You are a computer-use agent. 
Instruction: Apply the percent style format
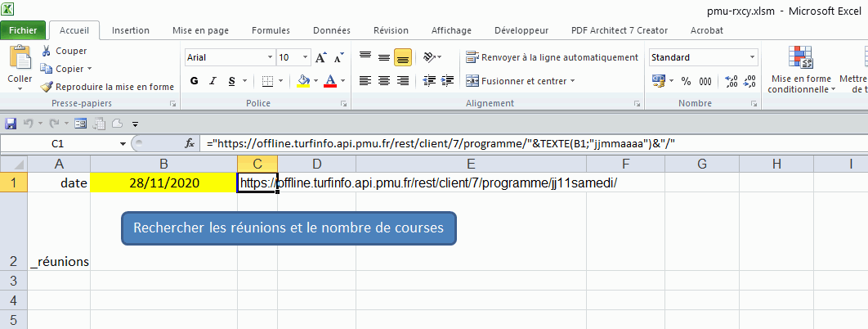[x=687, y=81]
